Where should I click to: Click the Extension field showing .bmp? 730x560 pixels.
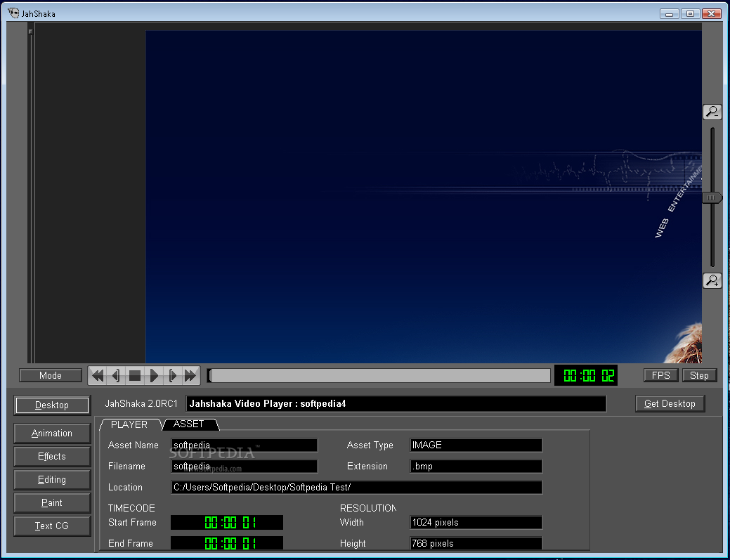point(476,466)
